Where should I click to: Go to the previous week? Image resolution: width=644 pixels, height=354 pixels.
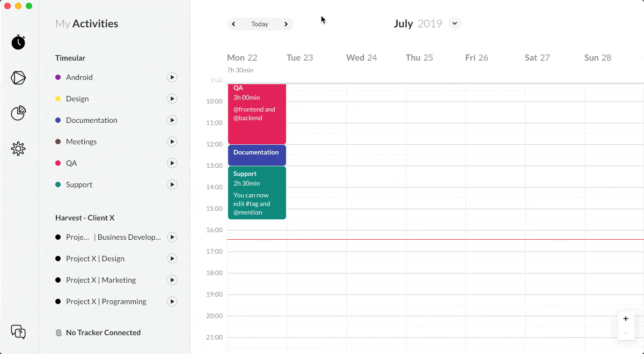tap(233, 24)
